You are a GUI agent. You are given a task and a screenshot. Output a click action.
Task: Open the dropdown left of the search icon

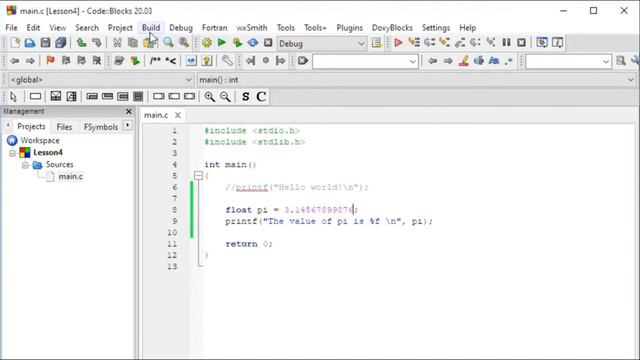(568, 62)
